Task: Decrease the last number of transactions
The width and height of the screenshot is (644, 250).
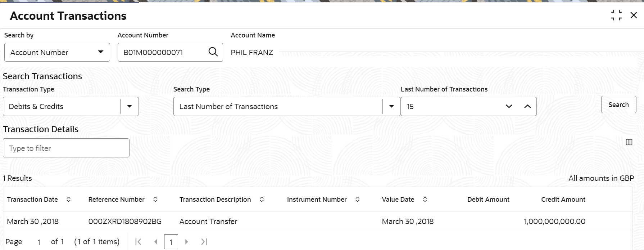Action: (x=509, y=106)
